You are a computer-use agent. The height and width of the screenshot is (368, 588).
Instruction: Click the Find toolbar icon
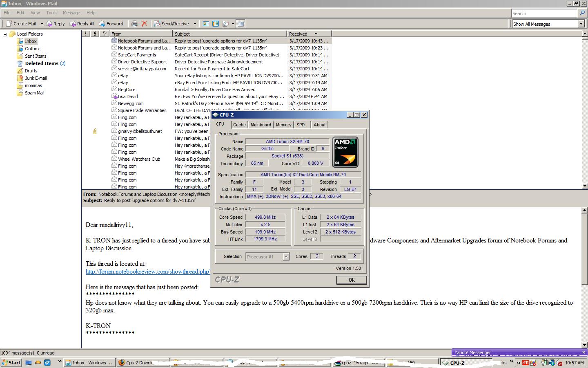pos(225,24)
